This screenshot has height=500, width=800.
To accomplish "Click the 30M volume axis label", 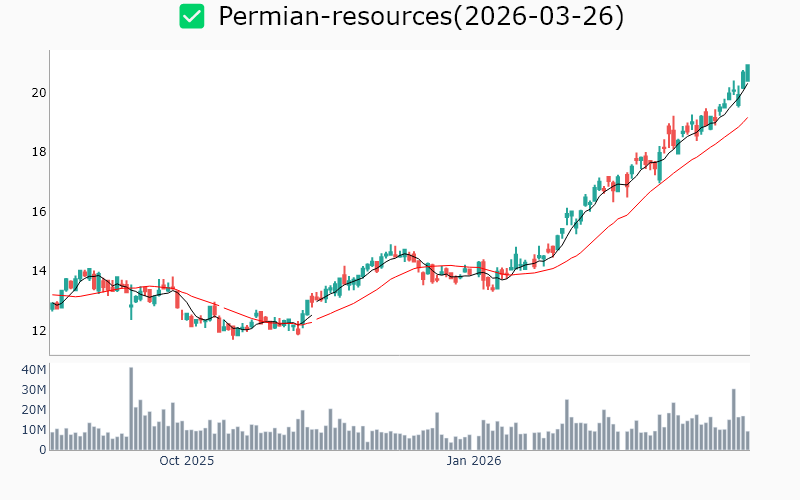I will [34, 390].
